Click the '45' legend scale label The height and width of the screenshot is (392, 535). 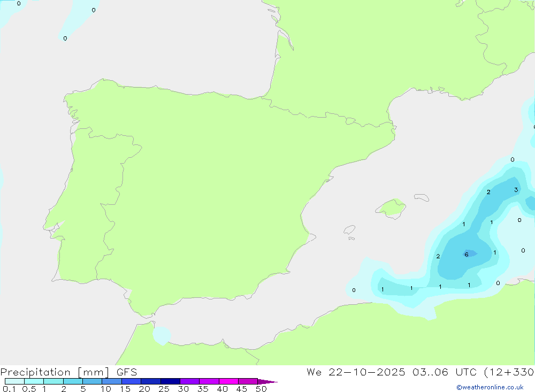click(242, 389)
